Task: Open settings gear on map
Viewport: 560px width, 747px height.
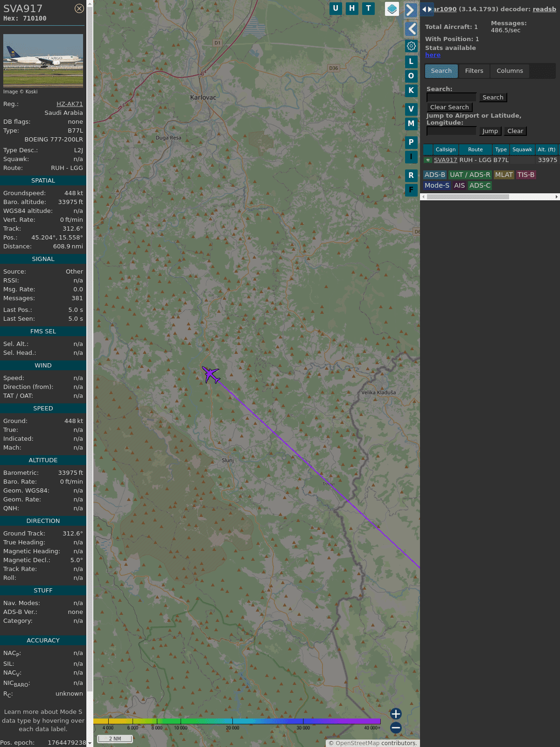Action: (411, 46)
